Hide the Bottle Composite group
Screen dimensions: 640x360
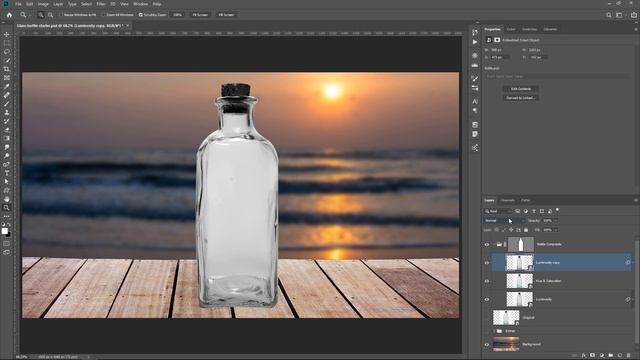tap(487, 244)
